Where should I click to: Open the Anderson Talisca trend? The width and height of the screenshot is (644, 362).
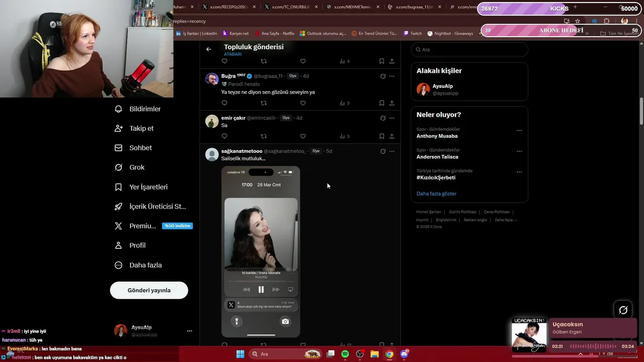click(x=437, y=157)
